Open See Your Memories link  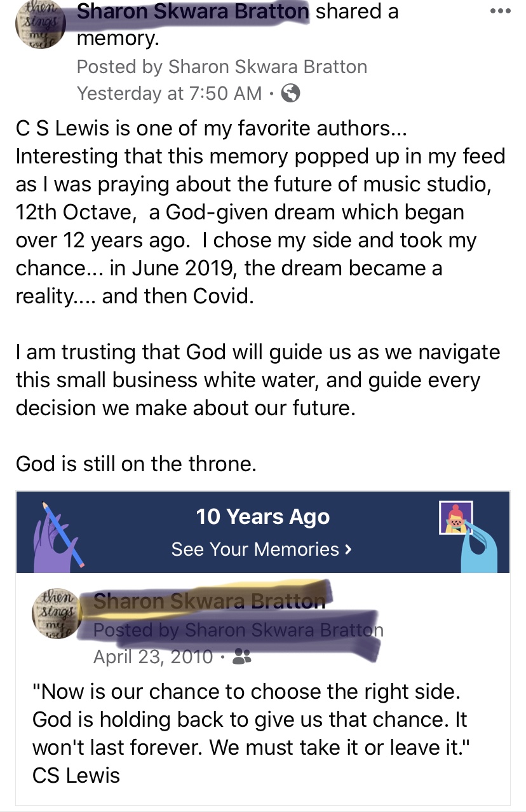[255, 549]
